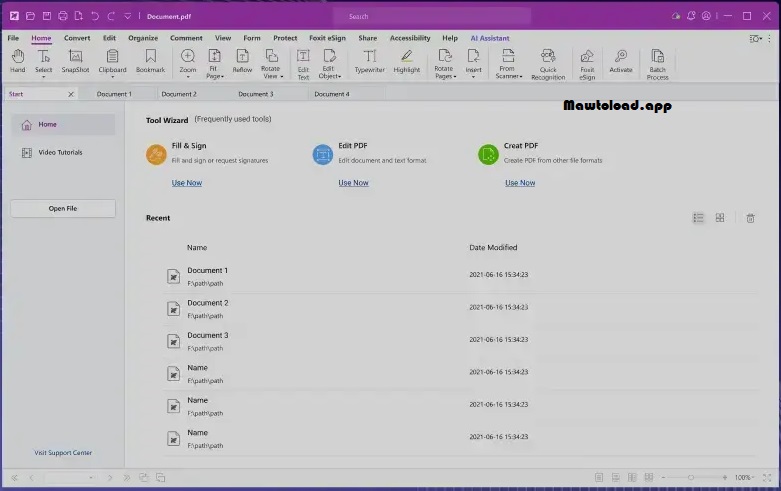Open the Select tool dropdown

(x=43, y=77)
